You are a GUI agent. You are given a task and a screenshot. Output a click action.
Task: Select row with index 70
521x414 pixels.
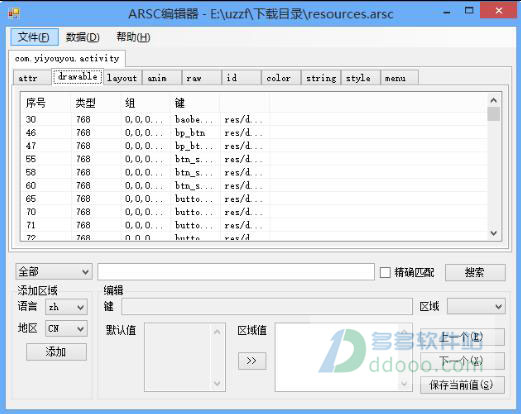[x=254, y=212]
